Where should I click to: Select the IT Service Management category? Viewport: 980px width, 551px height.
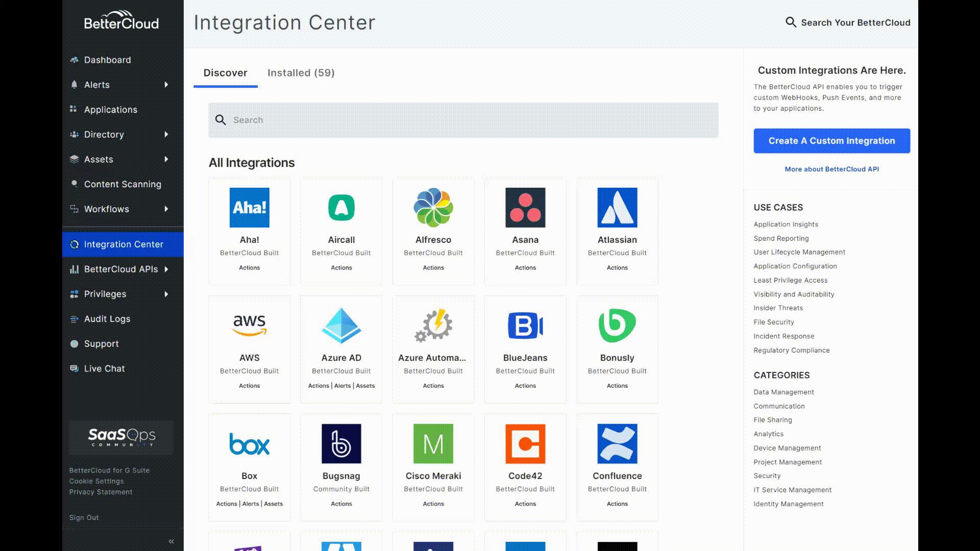pos(793,490)
